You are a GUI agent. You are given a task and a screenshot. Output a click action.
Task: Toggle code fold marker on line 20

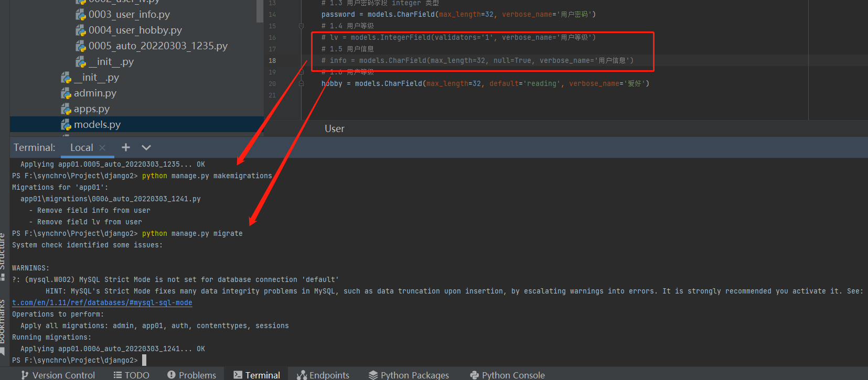[301, 83]
